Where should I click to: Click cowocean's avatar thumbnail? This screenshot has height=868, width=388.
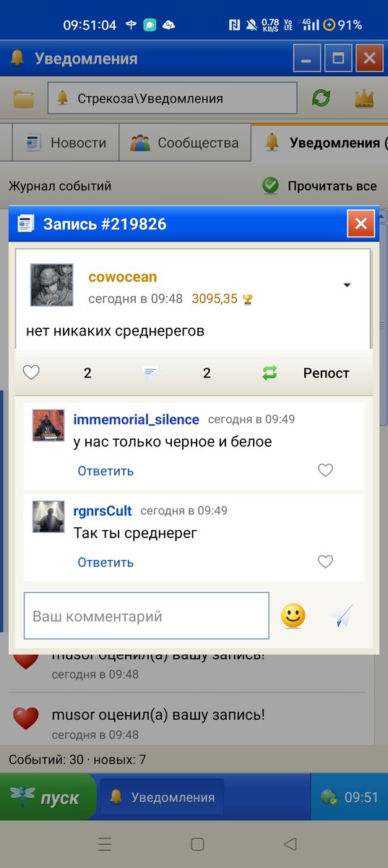51,285
